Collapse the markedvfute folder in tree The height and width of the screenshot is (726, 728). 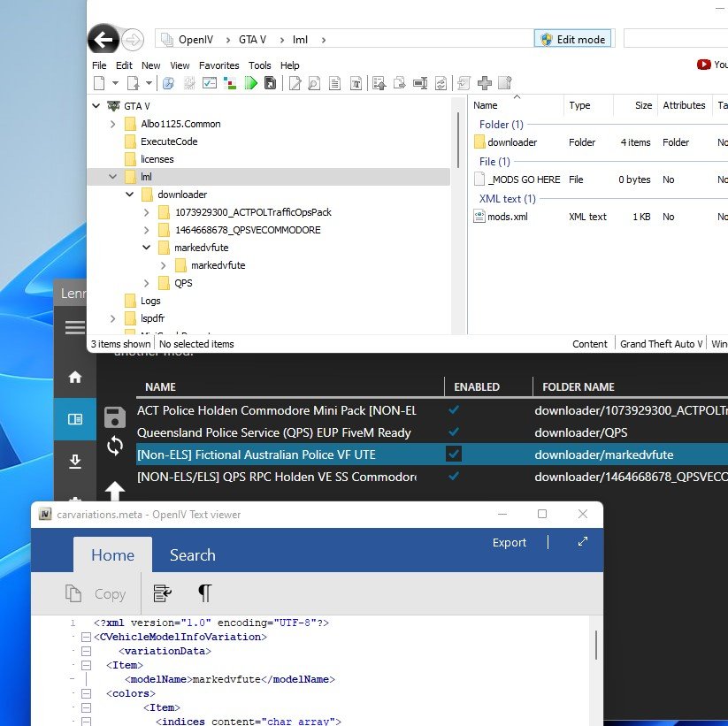point(147,248)
